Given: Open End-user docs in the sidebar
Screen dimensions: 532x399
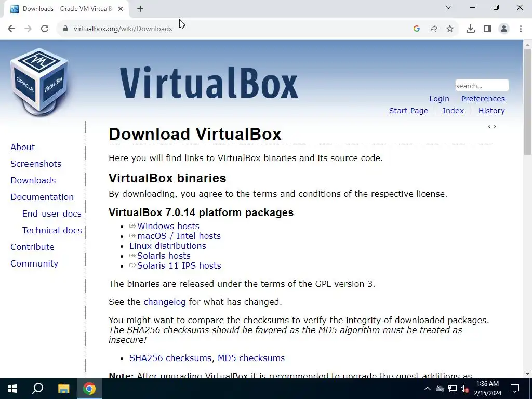Looking at the screenshot, I should pos(52,214).
